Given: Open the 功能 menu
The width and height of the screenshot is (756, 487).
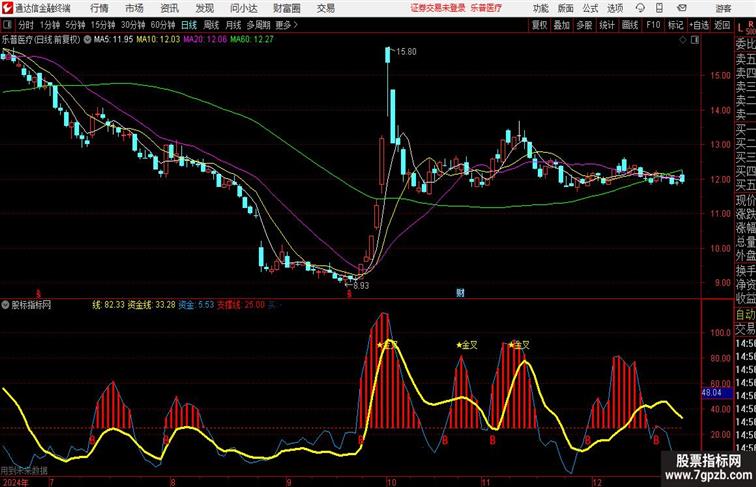Looking at the screenshot, I should coord(540,9).
